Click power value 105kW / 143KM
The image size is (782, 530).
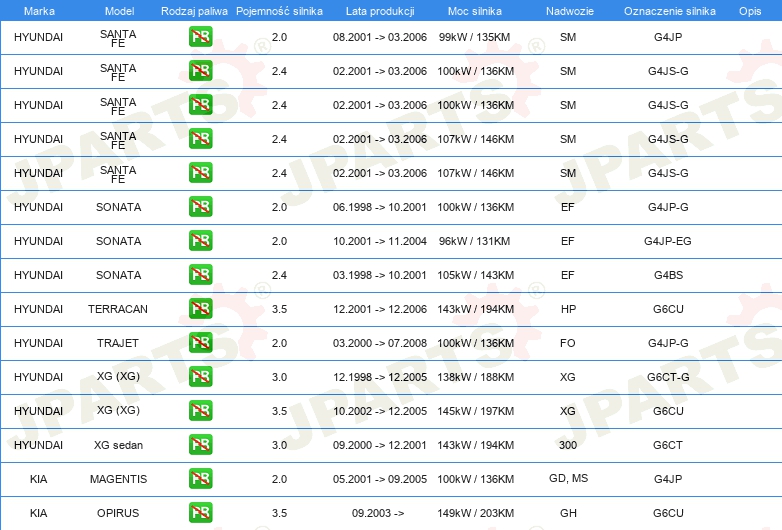point(475,275)
